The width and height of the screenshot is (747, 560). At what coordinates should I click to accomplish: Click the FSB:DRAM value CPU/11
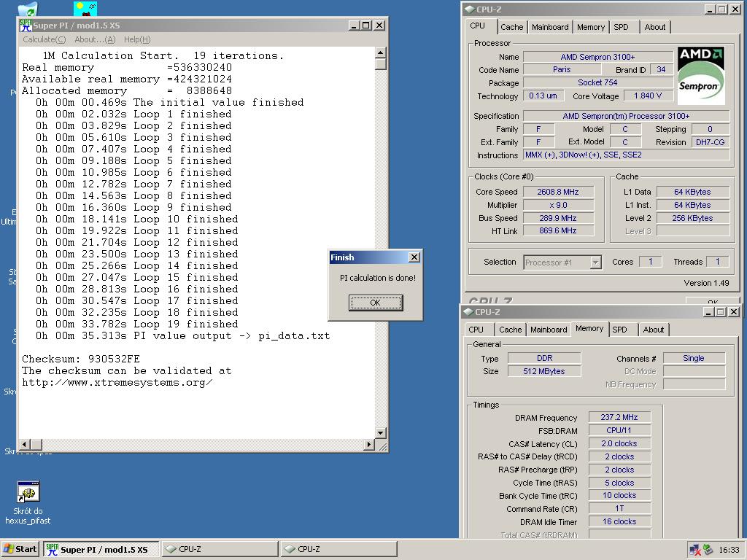619,430
